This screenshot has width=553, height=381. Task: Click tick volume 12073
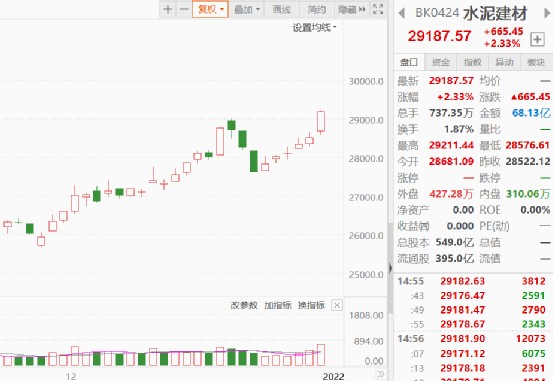pyautogui.click(x=530, y=339)
